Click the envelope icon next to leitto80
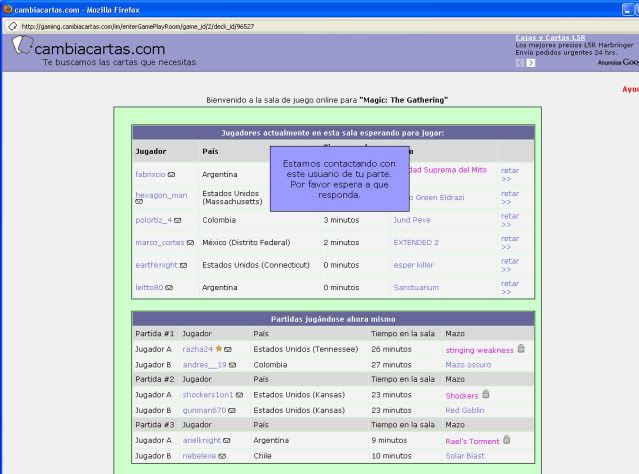The height and width of the screenshot is (474, 639). 169,288
